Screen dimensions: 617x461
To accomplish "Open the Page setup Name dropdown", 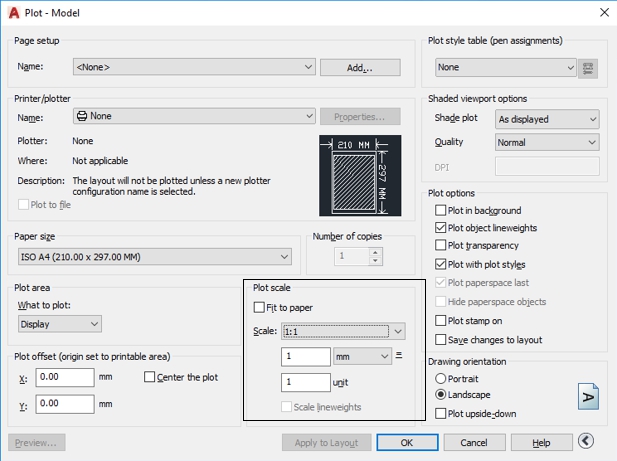I will pos(194,67).
